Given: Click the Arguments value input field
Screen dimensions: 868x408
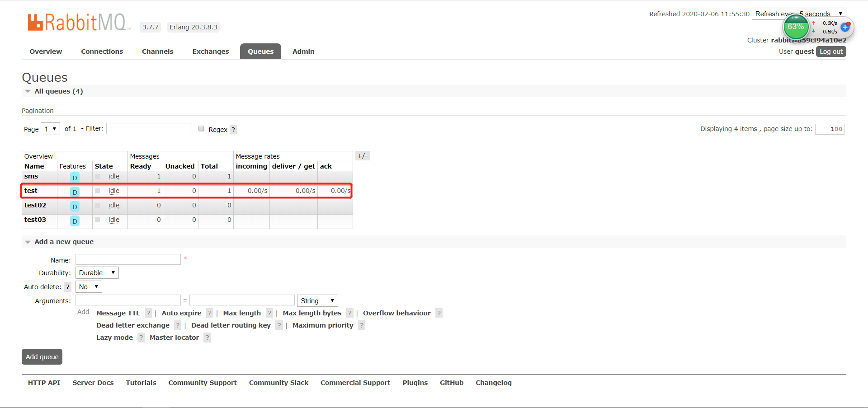Looking at the screenshot, I should point(242,300).
